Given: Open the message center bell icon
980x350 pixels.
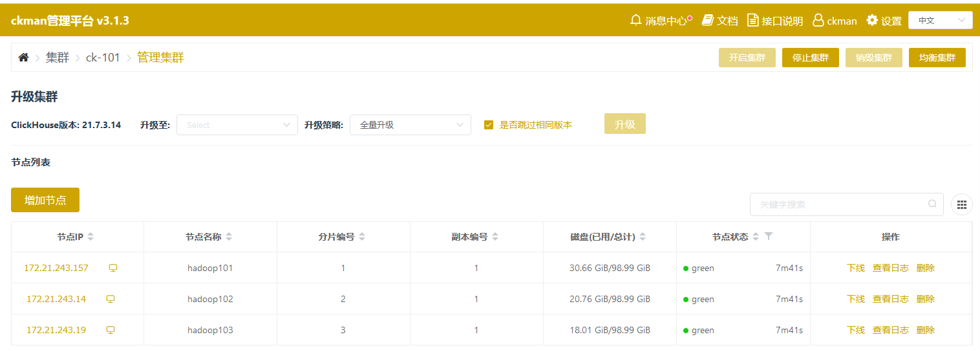Looking at the screenshot, I should (x=635, y=20).
